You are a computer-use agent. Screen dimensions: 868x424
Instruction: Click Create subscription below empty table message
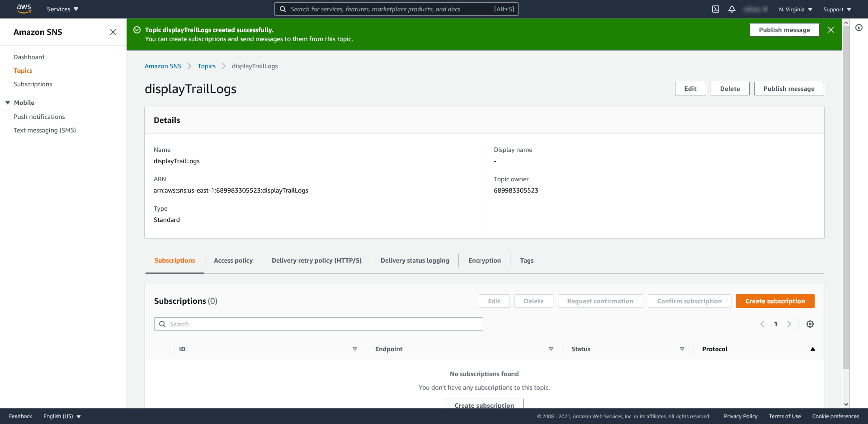click(x=484, y=404)
